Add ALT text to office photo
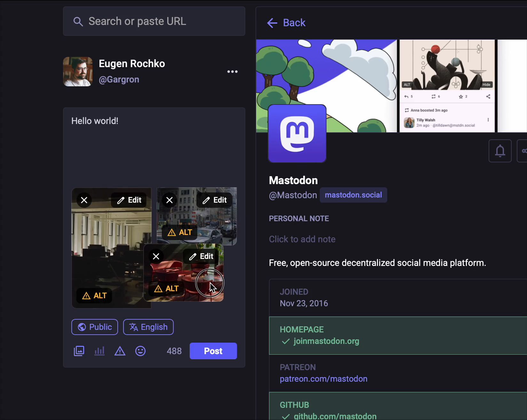527x420 pixels. [x=94, y=296]
